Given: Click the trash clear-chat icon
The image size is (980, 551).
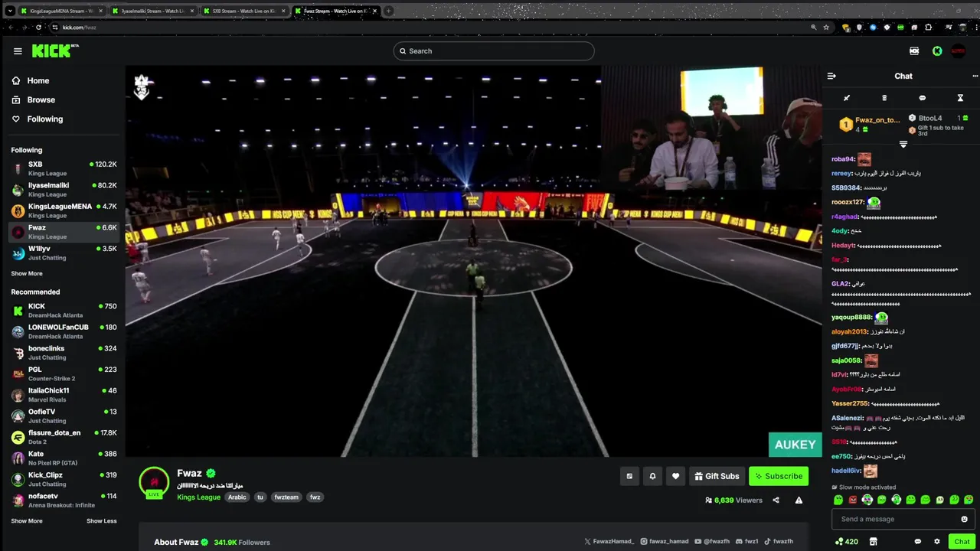Looking at the screenshot, I should pos(884,98).
